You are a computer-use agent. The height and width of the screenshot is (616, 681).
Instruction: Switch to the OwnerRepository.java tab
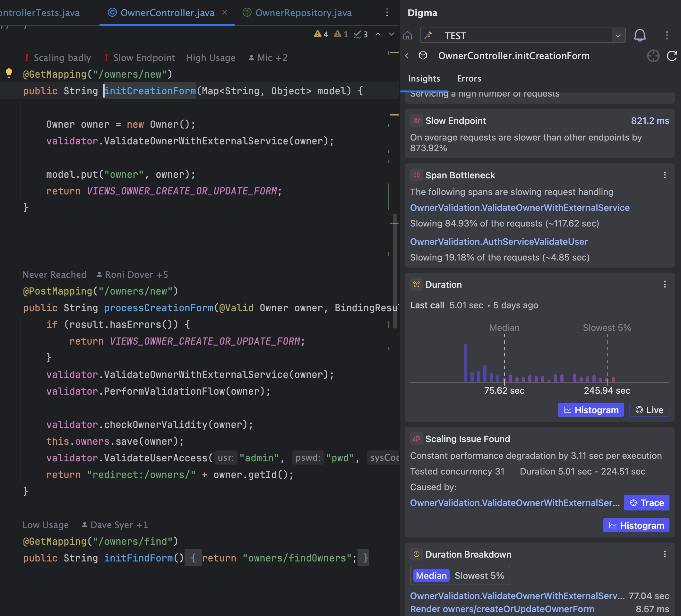click(297, 13)
